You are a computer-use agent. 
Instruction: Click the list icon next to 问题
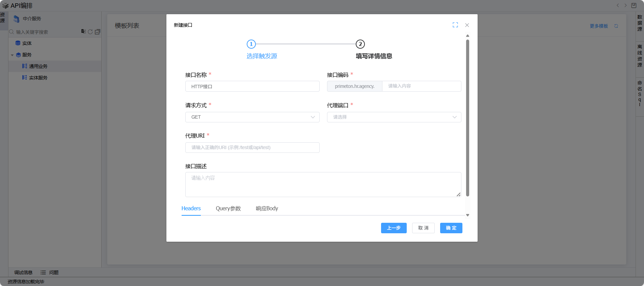pos(43,272)
